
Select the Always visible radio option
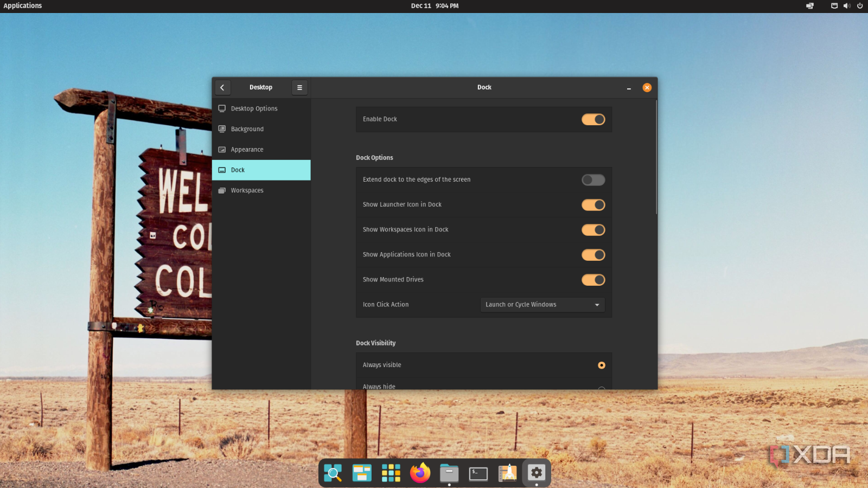[601, 365]
